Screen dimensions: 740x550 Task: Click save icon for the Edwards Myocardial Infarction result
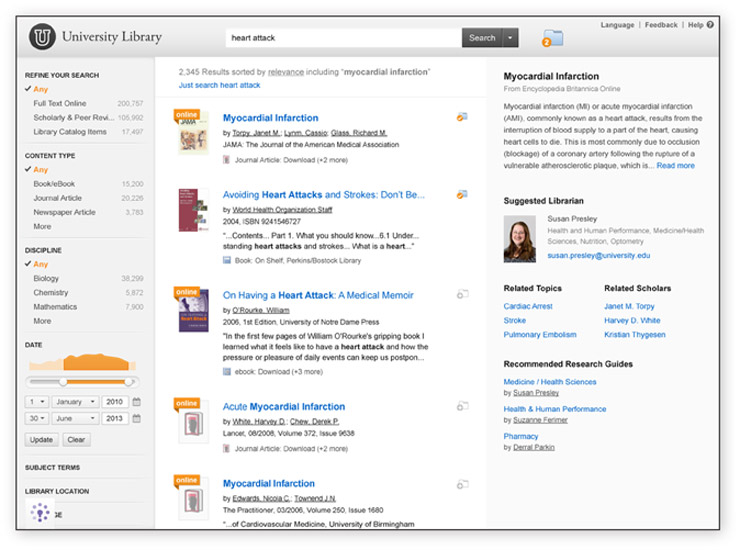[x=462, y=484]
